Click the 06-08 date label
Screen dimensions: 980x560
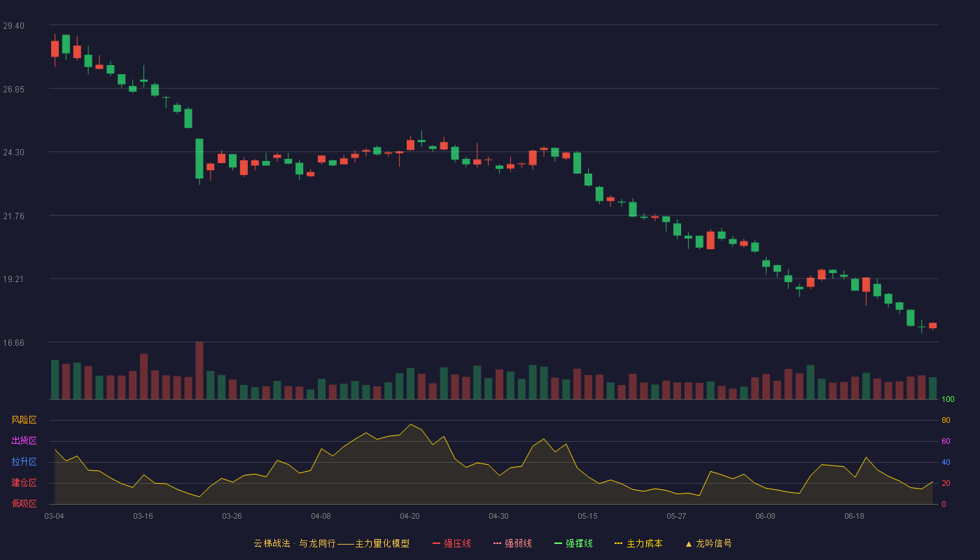[765, 516]
